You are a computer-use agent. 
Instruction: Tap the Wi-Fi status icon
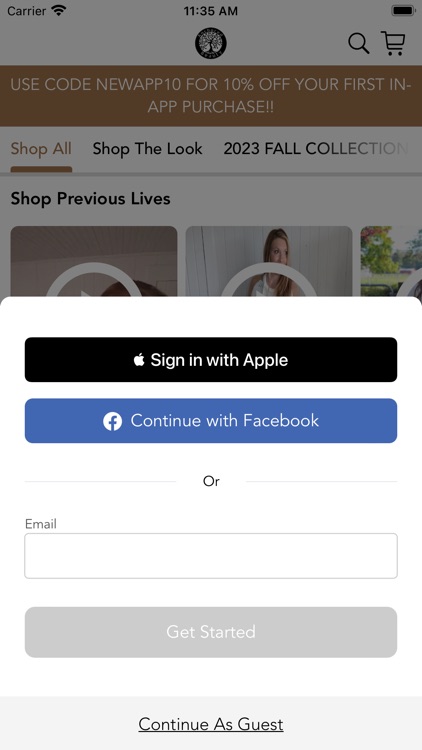(59, 11)
